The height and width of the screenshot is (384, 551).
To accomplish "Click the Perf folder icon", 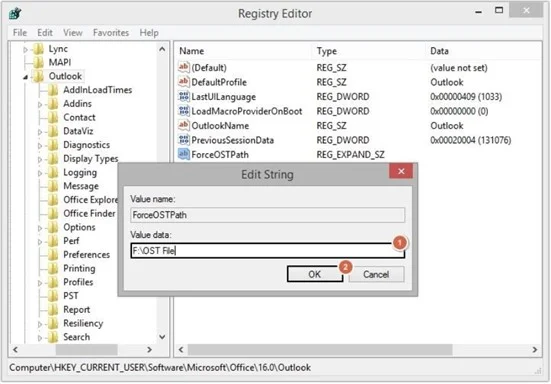I will (53, 241).
